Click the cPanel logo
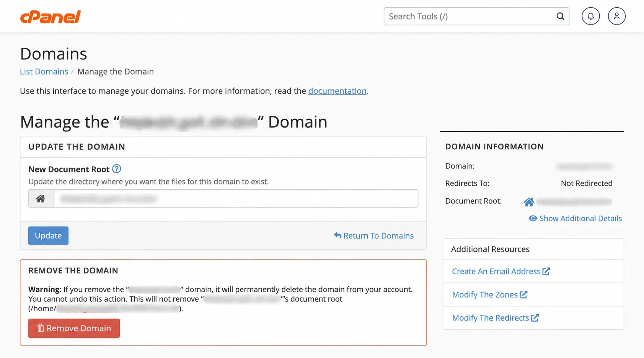Viewport: 644px width, 358px height. click(x=50, y=17)
